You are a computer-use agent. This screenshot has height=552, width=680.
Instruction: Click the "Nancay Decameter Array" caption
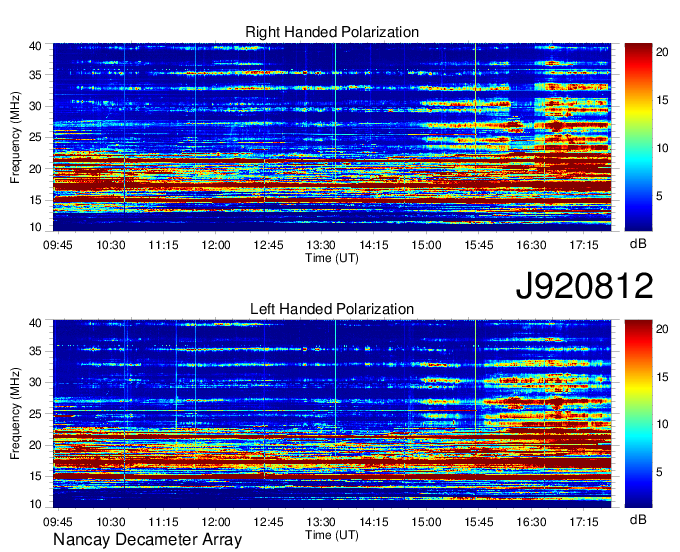tap(147, 539)
